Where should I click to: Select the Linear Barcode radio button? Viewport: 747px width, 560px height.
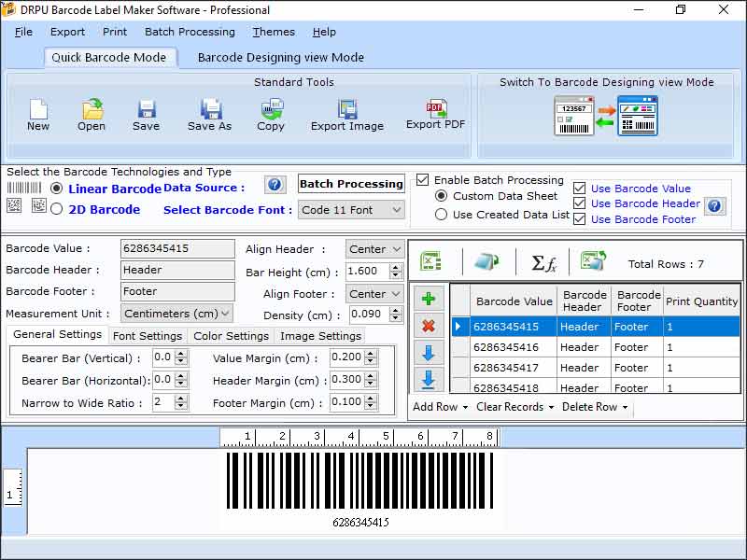(58, 189)
